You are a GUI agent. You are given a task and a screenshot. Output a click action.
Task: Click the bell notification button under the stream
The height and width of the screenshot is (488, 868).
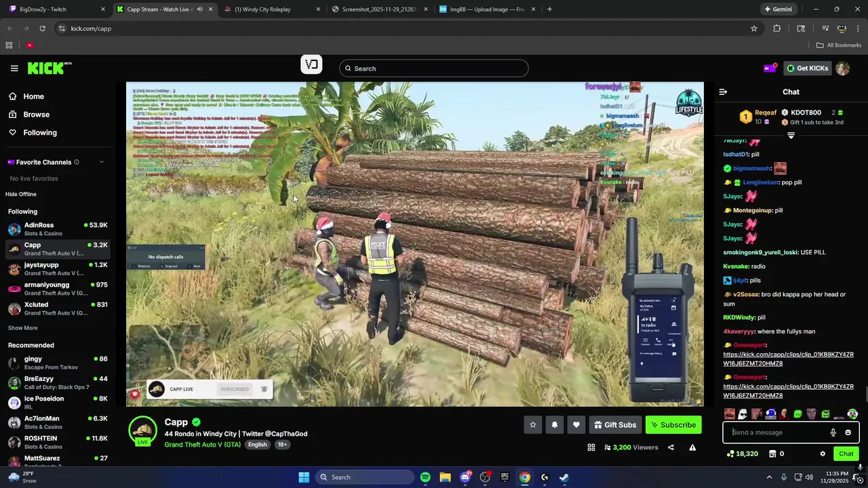tap(555, 425)
